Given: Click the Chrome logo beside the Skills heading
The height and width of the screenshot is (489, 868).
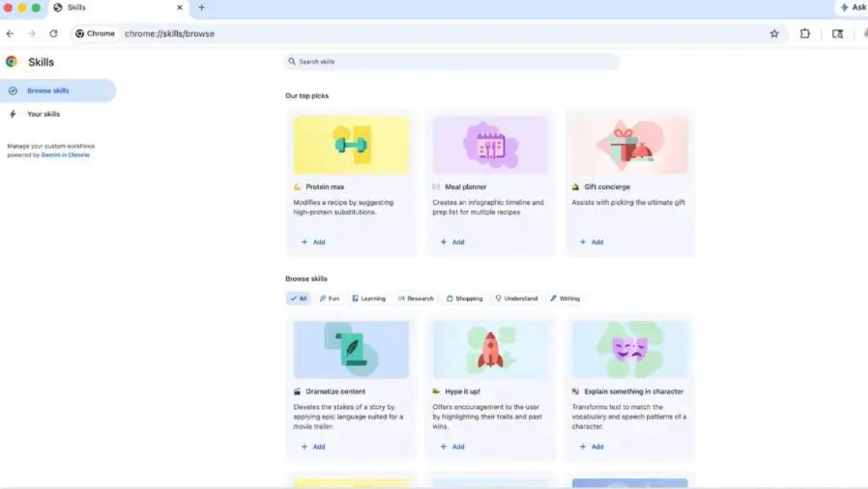Looking at the screenshot, I should [x=10, y=62].
